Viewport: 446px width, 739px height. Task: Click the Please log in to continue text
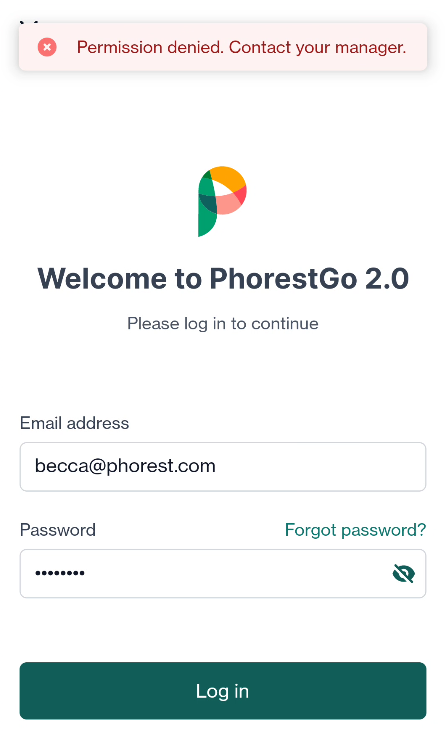[223, 324]
